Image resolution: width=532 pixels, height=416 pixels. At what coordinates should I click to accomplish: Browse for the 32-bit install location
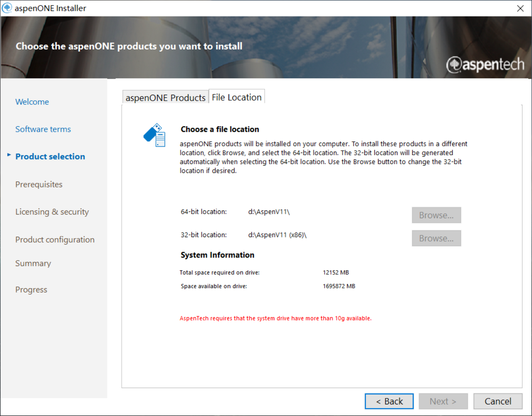pyautogui.click(x=436, y=238)
